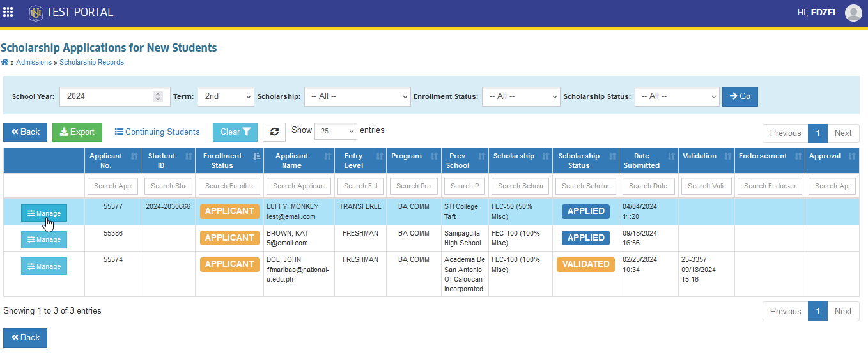Expand the Scholarship Status filter dropdown
The height and width of the screenshot is (357, 868).
(x=677, y=96)
